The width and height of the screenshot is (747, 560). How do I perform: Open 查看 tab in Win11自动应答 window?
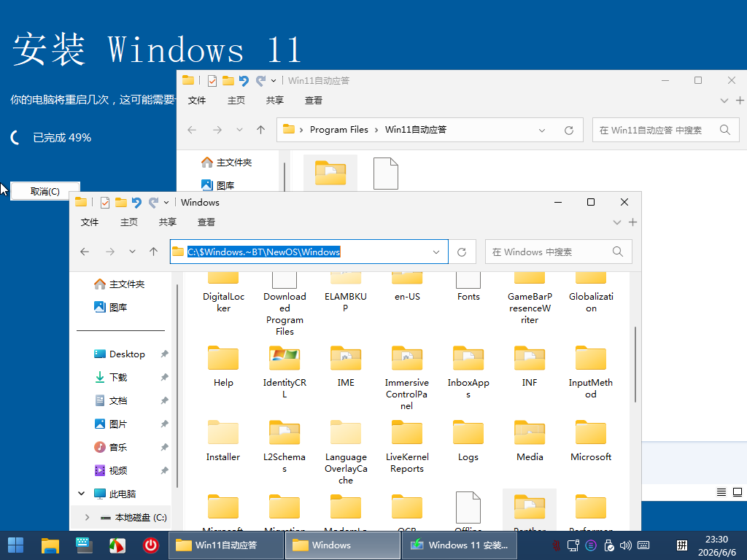[x=313, y=101]
